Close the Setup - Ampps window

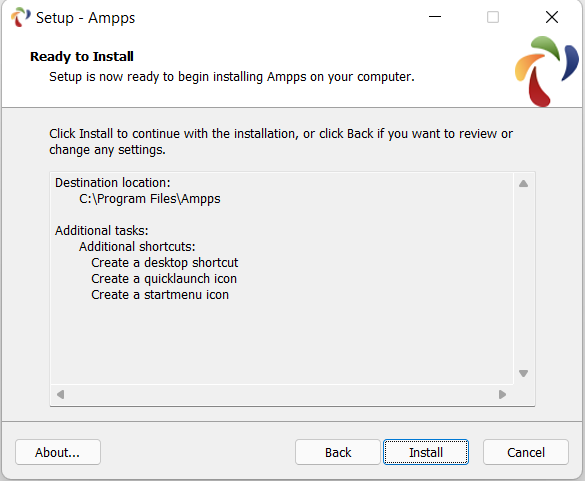pos(552,17)
